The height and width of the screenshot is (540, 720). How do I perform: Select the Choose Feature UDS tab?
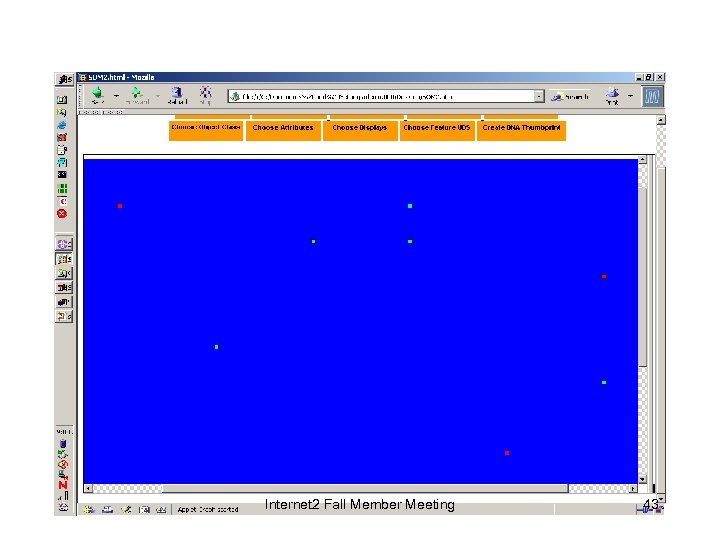437,131
